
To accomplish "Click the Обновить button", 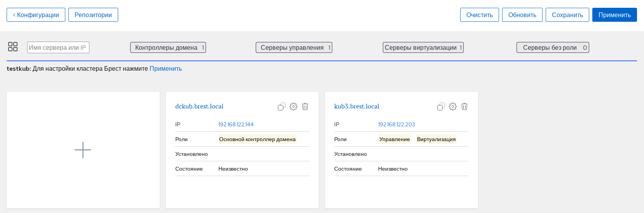I will 522,15.
